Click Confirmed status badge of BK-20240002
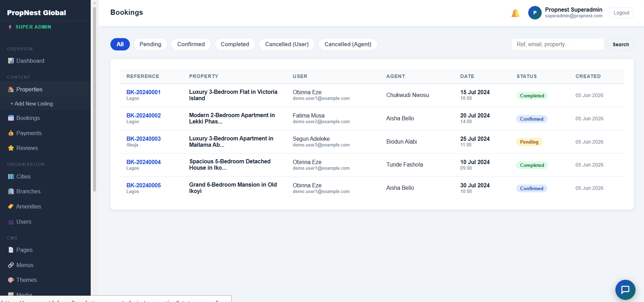The width and height of the screenshot is (644, 302). pos(531,119)
